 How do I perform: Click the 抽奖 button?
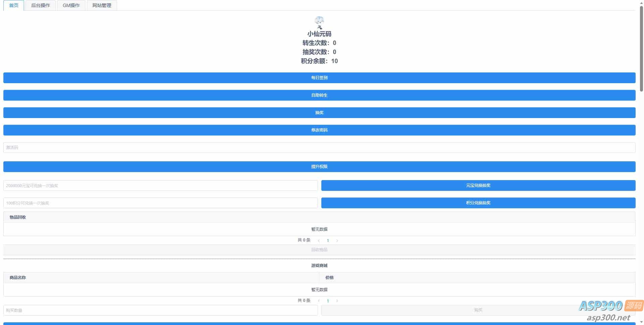click(x=319, y=113)
